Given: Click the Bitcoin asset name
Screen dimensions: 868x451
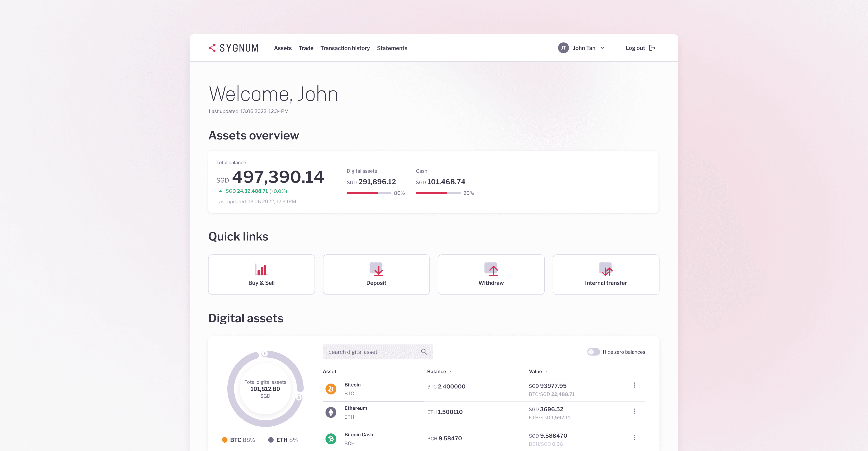Looking at the screenshot, I should coord(352,385).
